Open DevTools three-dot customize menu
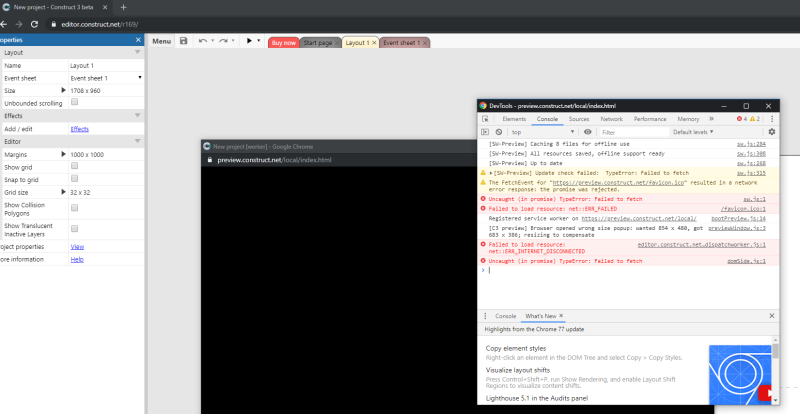Screen dimensions: 800x414 [772, 119]
